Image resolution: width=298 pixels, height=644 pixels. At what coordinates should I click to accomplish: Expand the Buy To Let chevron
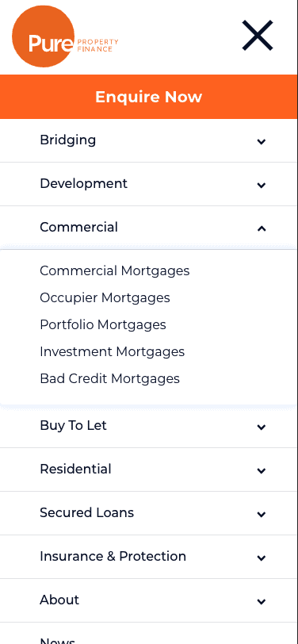point(262,427)
